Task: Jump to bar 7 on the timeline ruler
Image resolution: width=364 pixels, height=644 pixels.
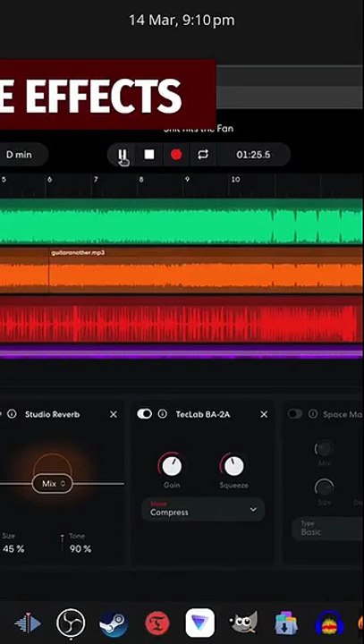Action: pos(96,180)
